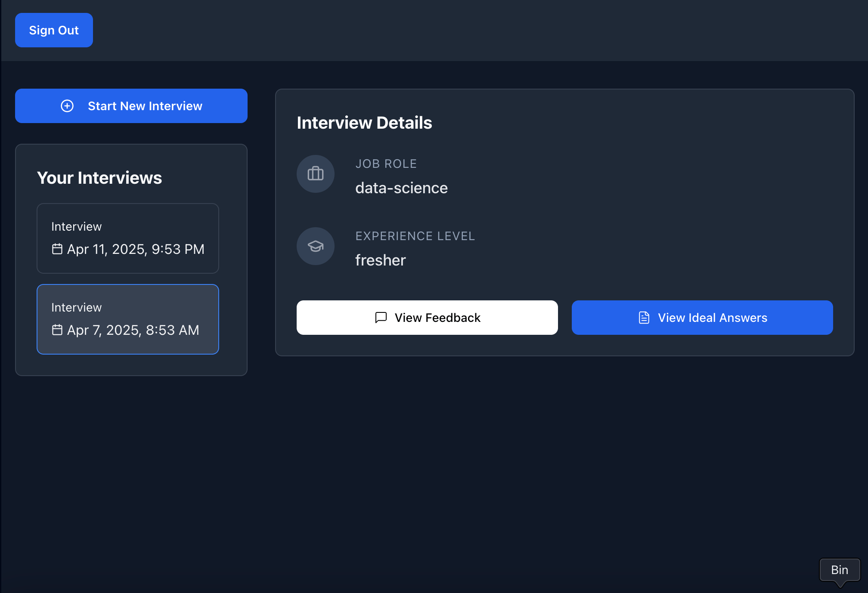The image size is (868, 593).
Task: Start a new interview
Action: click(x=131, y=106)
